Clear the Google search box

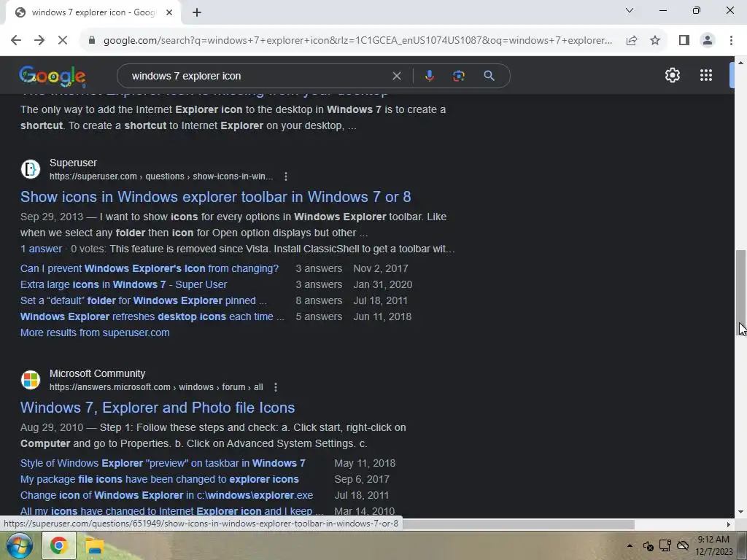click(396, 76)
